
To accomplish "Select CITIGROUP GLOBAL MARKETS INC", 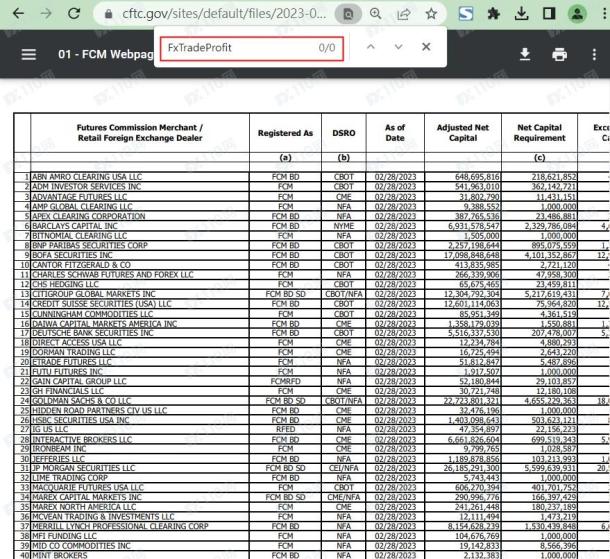I will coord(93,294).
